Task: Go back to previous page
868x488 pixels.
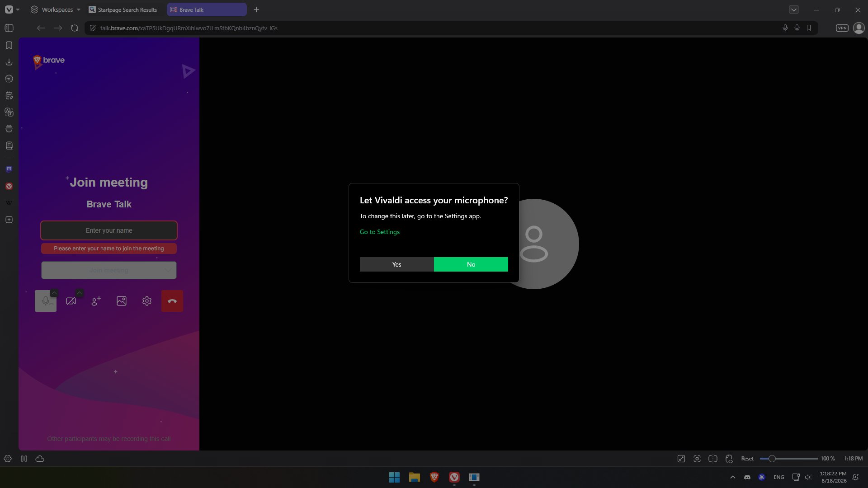Action: (41, 28)
